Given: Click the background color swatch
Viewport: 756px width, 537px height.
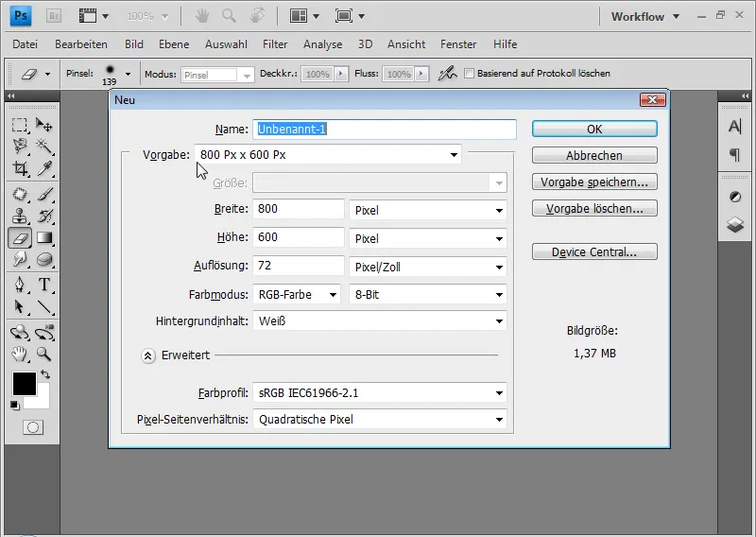Looking at the screenshot, I should point(43,402).
